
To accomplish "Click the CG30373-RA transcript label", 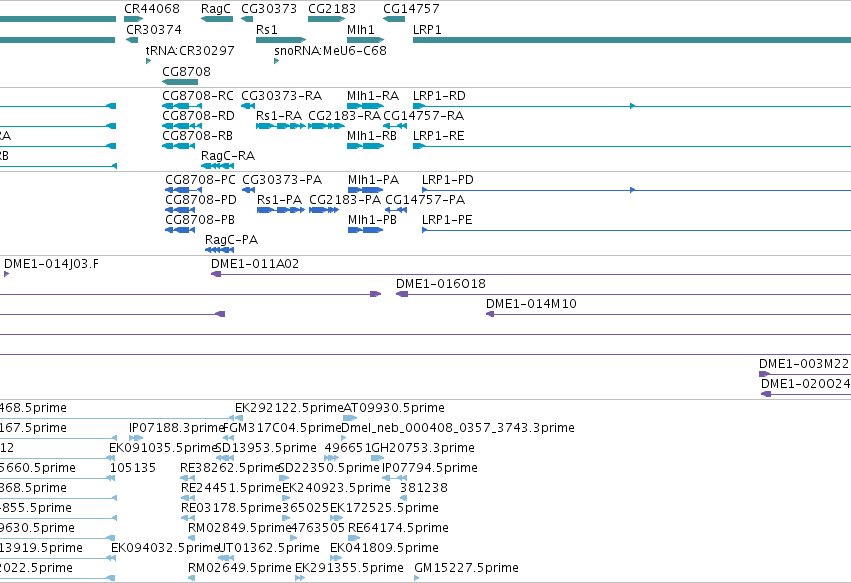I will pos(281,96).
